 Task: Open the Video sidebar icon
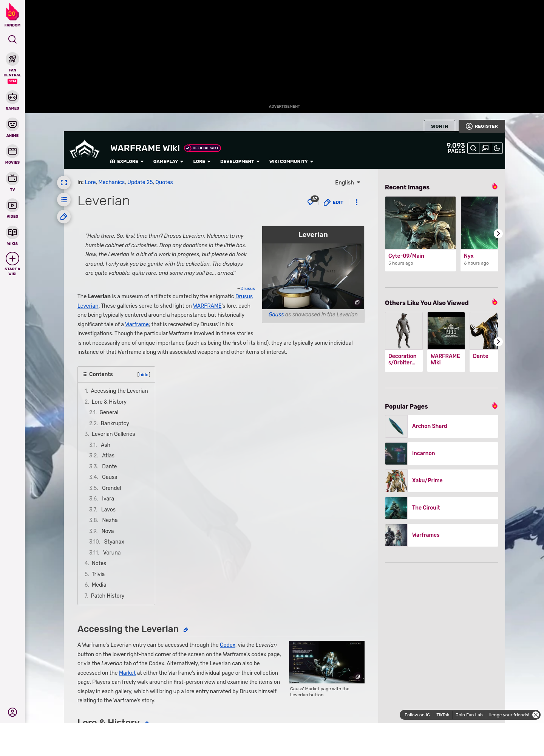click(x=12, y=205)
